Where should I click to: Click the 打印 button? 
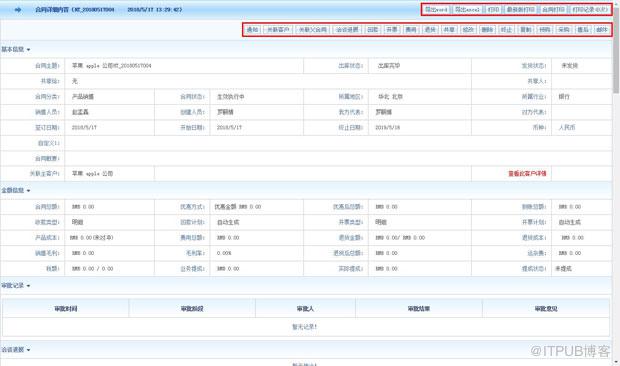(493, 9)
